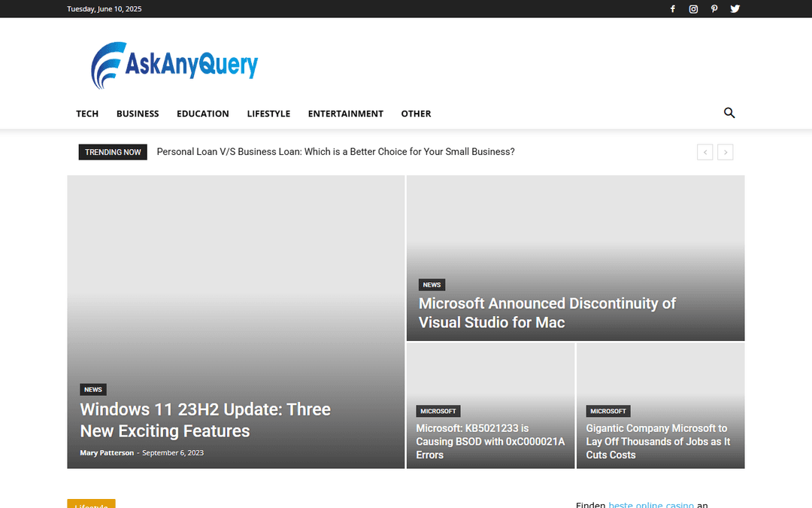Open the Lifestyle menu

(268, 114)
